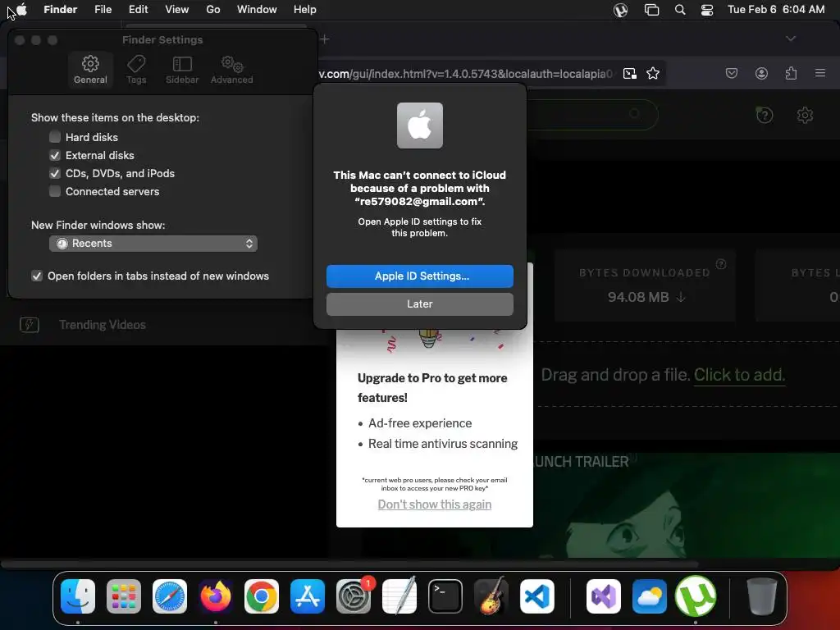Click the date and time in menu bar
This screenshot has width=840, height=630.
coord(776,10)
